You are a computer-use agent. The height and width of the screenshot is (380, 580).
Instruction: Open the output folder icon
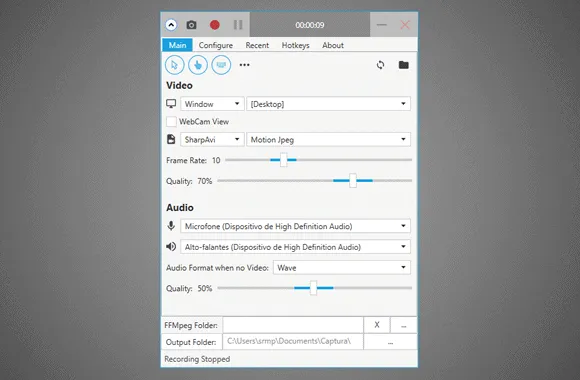[404, 65]
